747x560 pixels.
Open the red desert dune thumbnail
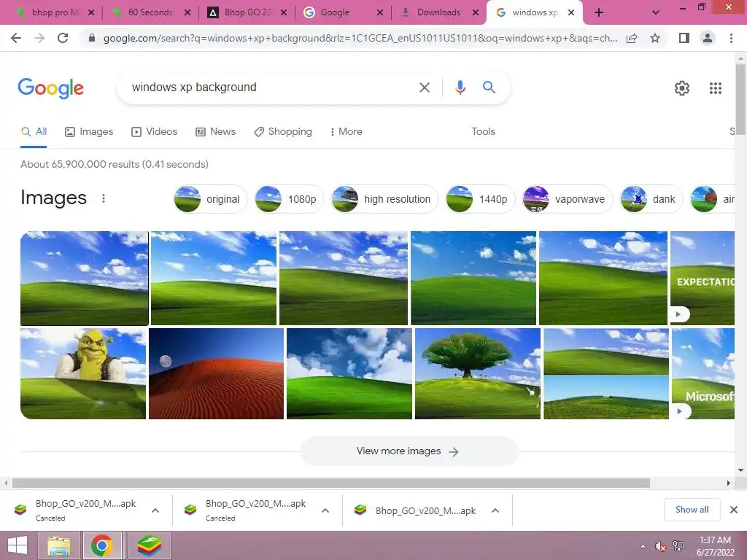pyautogui.click(x=216, y=373)
